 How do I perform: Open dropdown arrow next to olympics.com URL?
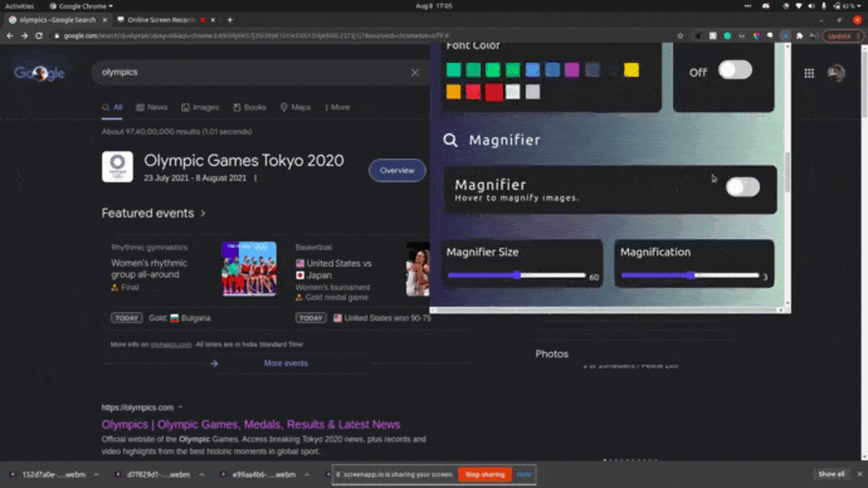[181, 408]
